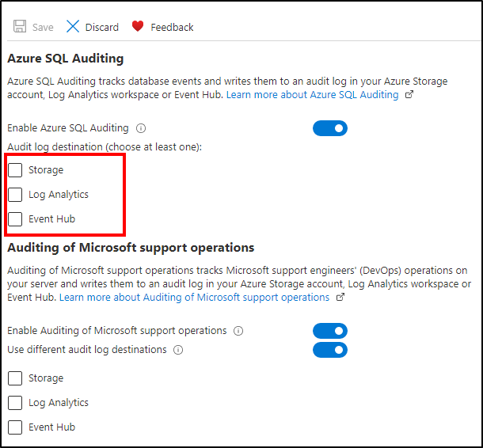This screenshot has height=448, width=483.
Task: Click info icon beside Enable Auditing of Microsoft support operations
Action: (x=238, y=331)
